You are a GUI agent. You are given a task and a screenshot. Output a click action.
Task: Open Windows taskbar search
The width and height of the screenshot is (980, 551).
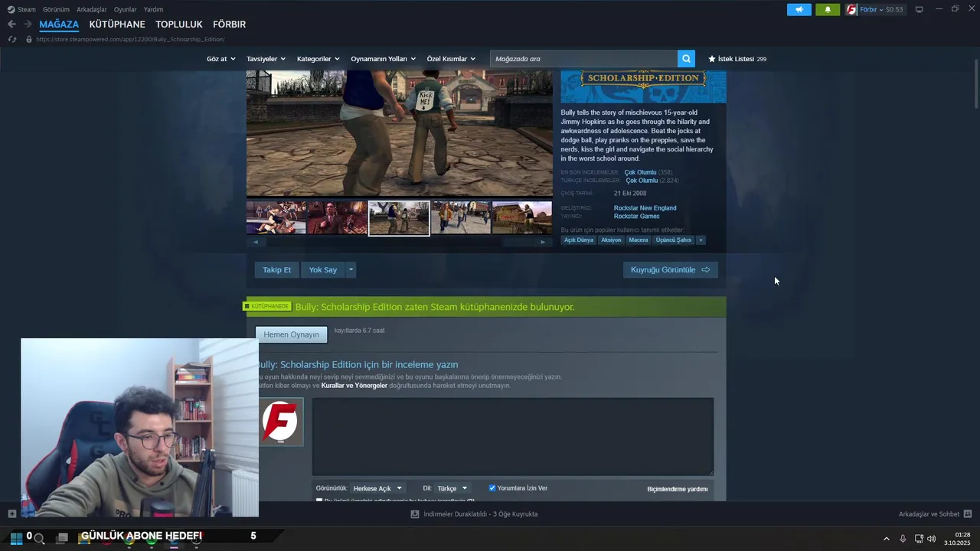(x=39, y=538)
